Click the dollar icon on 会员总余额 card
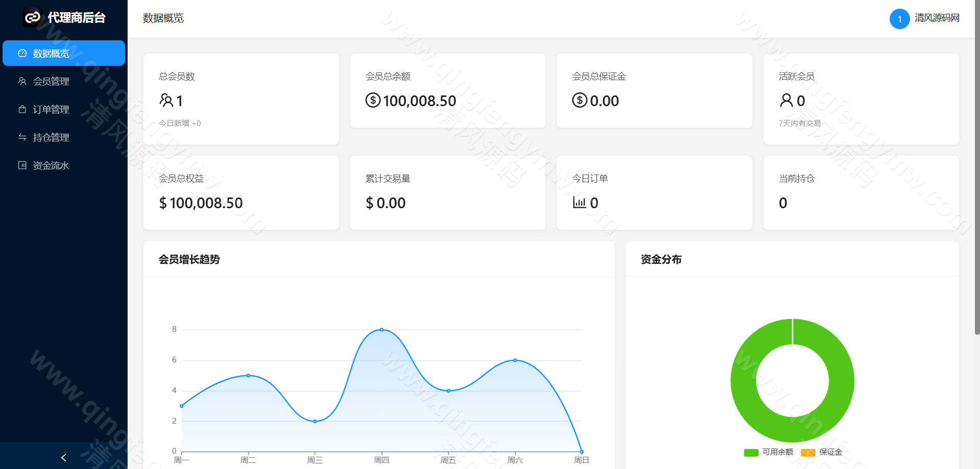This screenshot has width=980, height=469. click(x=373, y=100)
